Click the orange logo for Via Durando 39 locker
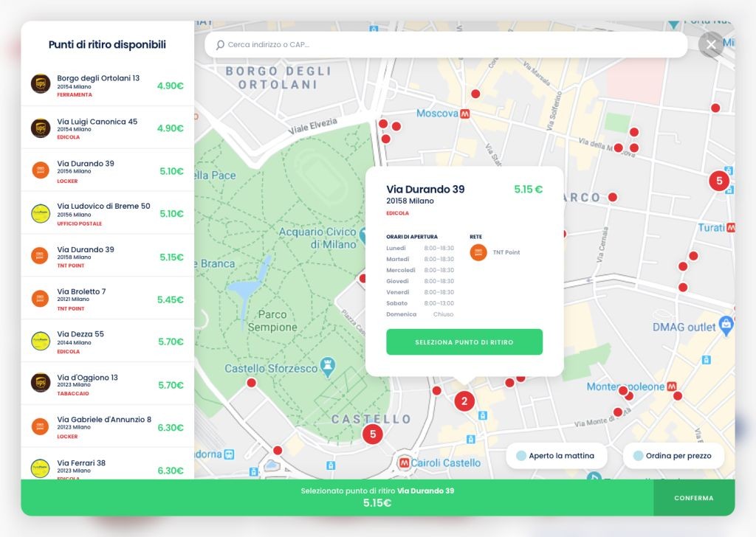756x537 pixels. (x=41, y=170)
